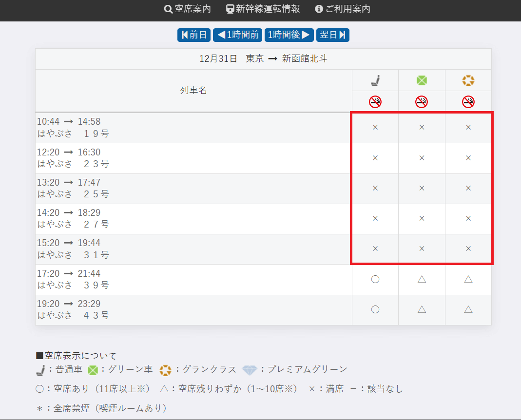Open ご利用案内 in the top menu
Screen dimensions: 521x420
343,9
